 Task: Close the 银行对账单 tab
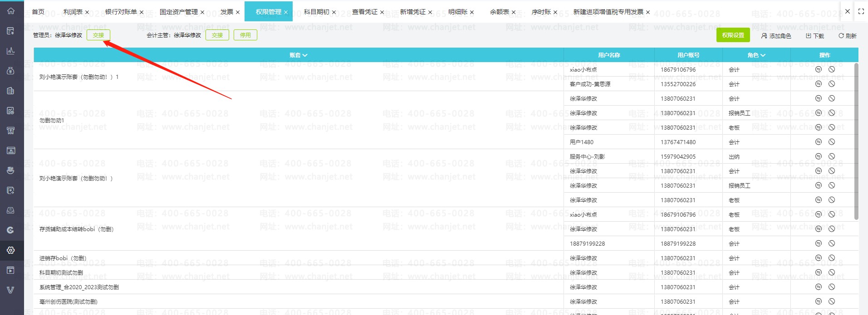[142, 12]
